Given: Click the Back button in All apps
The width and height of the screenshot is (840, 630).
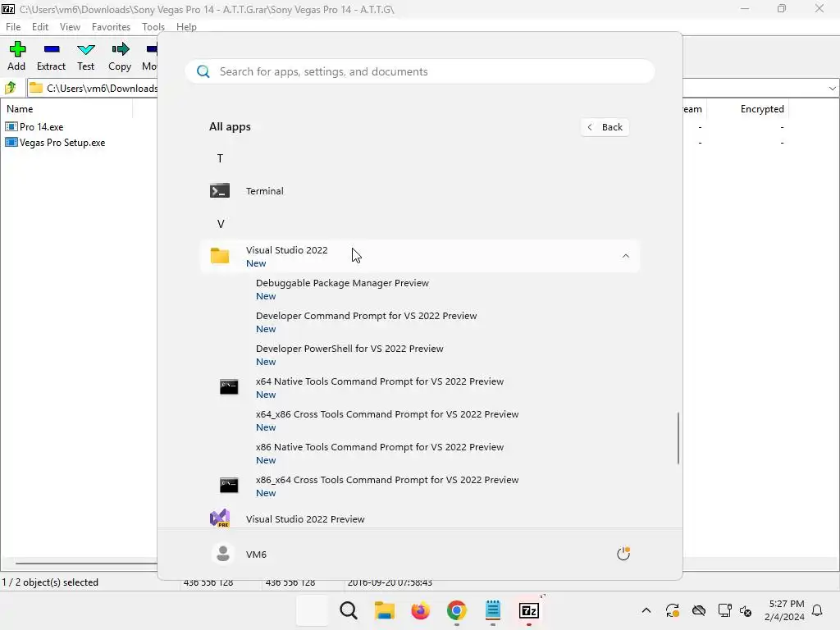Looking at the screenshot, I should (x=605, y=127).
